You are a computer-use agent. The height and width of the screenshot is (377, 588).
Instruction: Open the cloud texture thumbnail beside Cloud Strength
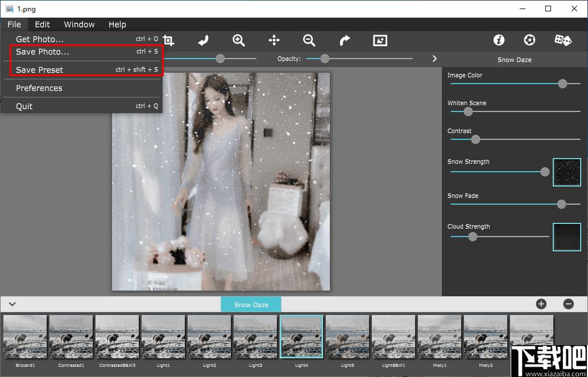point(566,237)
